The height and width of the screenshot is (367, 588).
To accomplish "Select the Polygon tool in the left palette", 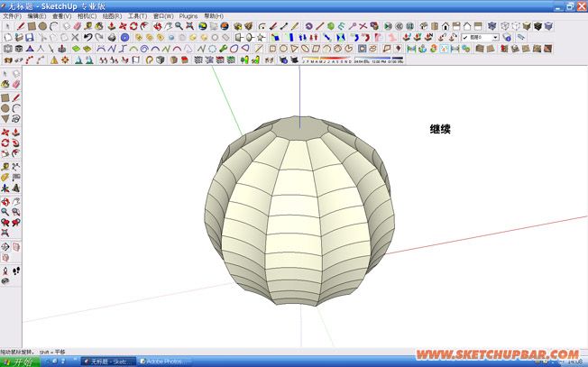I will (x=5, y=119).
